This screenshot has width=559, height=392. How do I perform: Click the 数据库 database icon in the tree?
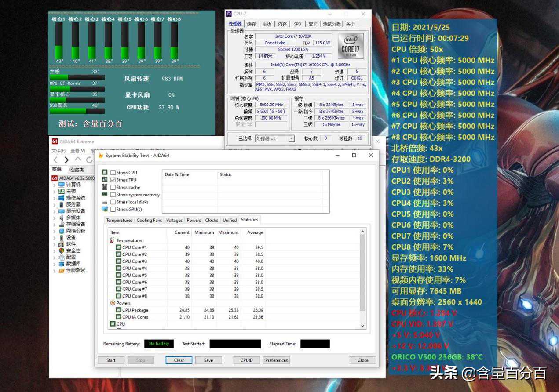[62, 264]
